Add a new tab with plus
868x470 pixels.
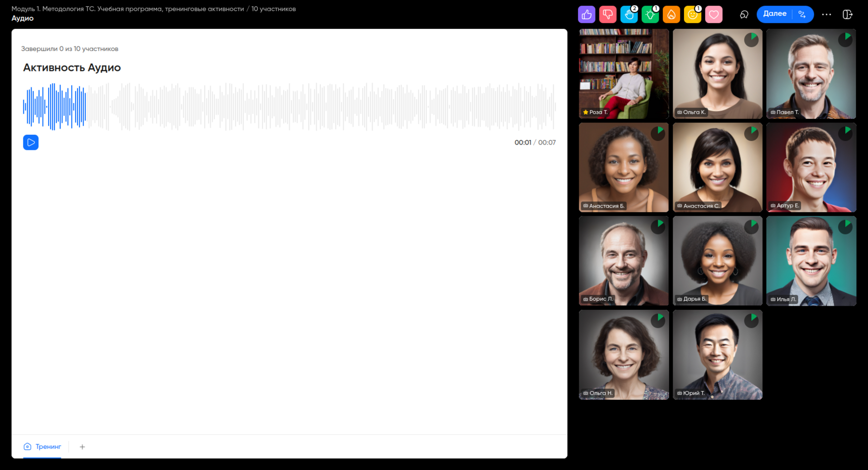[82, 447]
